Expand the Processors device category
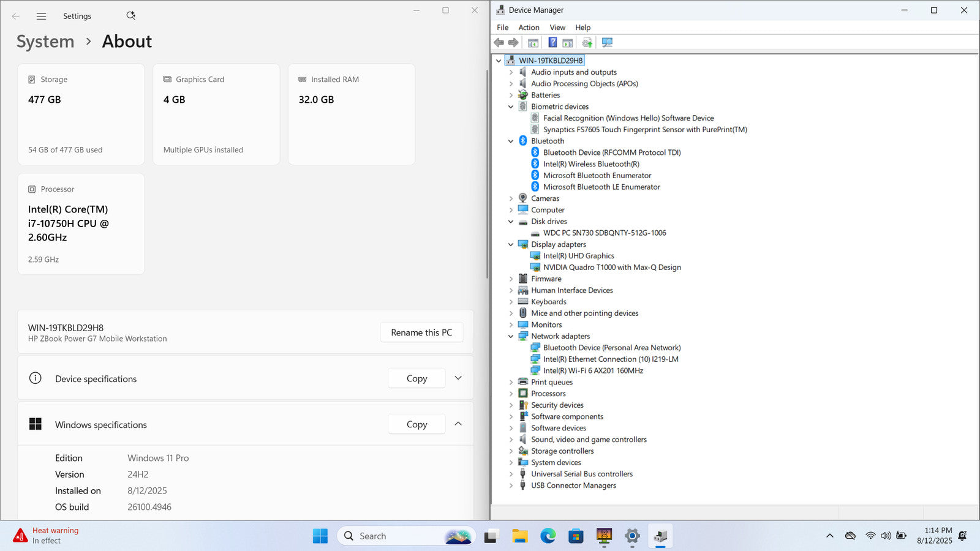 click(511, 394)
